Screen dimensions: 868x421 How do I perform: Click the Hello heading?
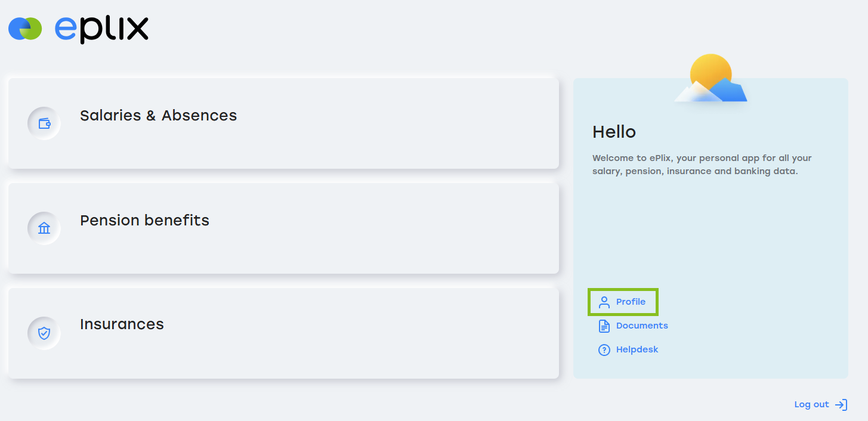pyautogui.click(x=614, y=132)
